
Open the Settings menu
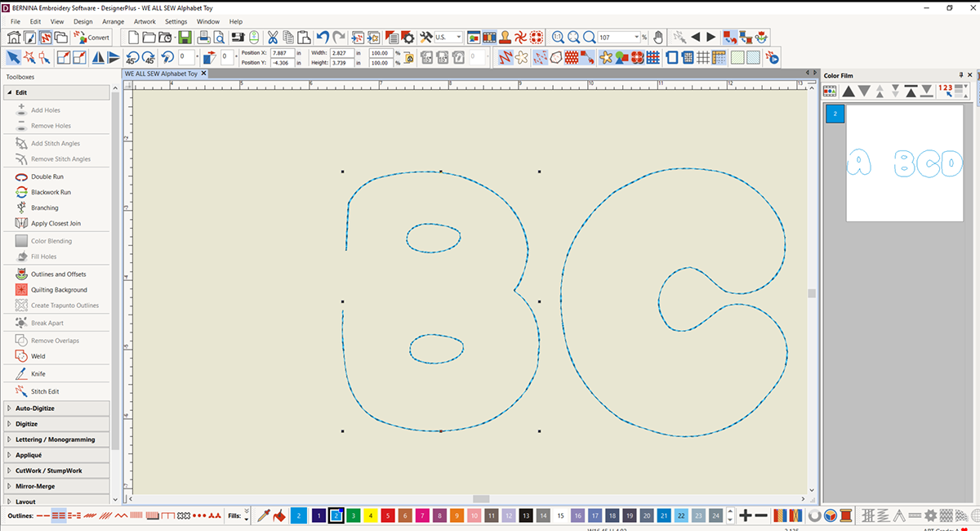pos(176,21)
